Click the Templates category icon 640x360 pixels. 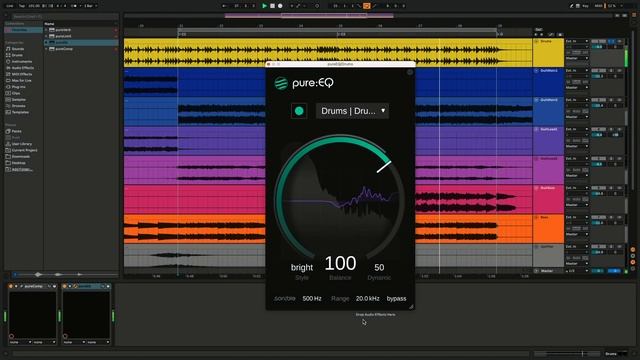pyautogui.click(x=8, y=112)
